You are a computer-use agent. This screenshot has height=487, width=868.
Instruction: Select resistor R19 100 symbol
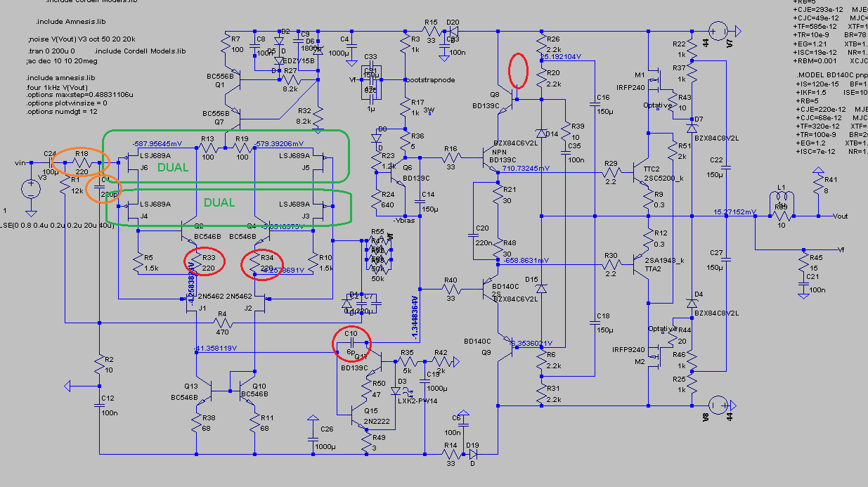tap(242, 148)
